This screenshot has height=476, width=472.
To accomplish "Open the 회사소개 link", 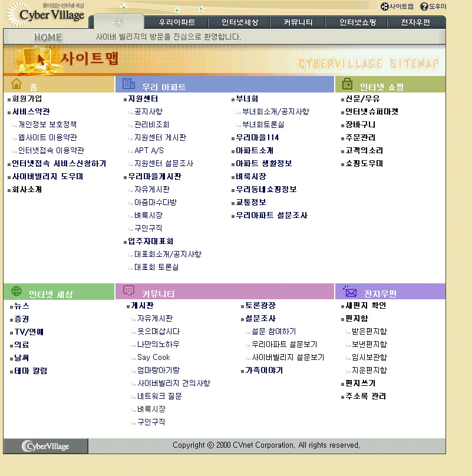I will pos(27,190).
